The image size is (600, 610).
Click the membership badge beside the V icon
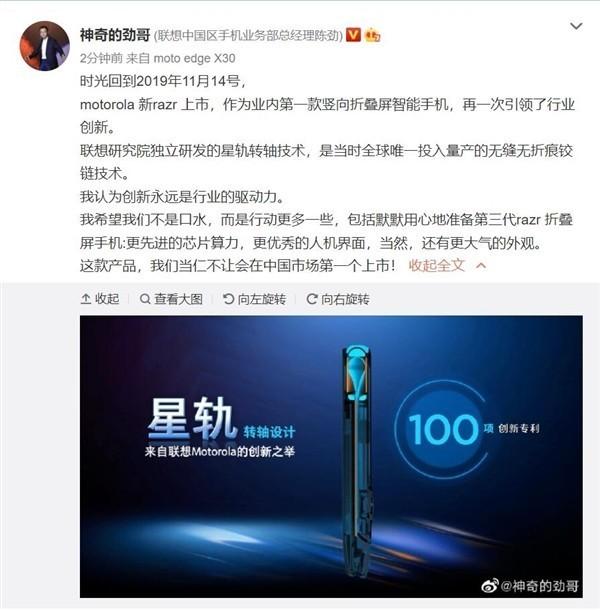pyautogui.click(x=372, y=35)
